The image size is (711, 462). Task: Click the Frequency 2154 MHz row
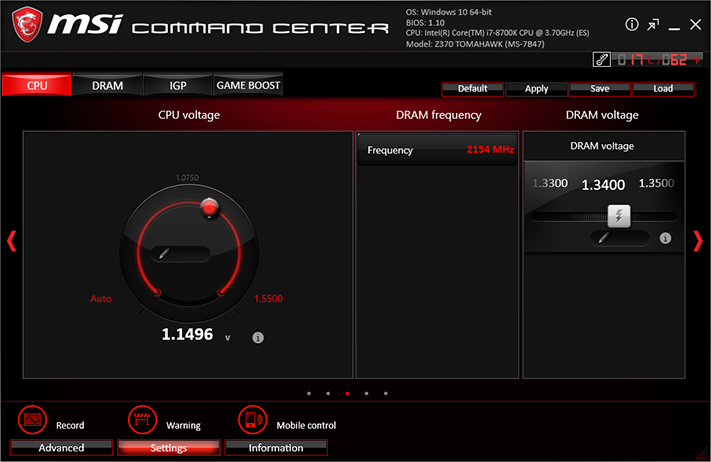(x=437, y=150)
